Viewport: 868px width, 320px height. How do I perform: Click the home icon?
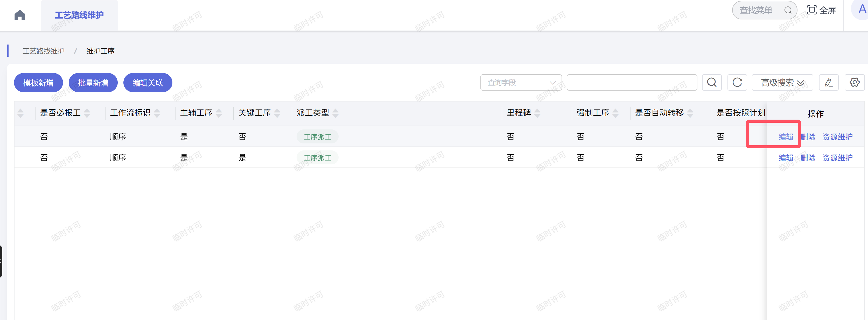(x=20, y=15)
